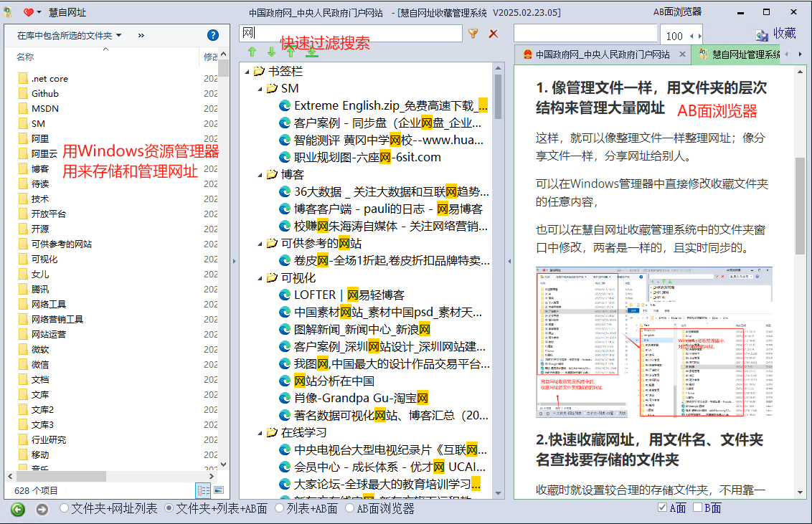Select the AB面浏览器 layout radio option
This screenshot has width=812, height=524.
379,508
